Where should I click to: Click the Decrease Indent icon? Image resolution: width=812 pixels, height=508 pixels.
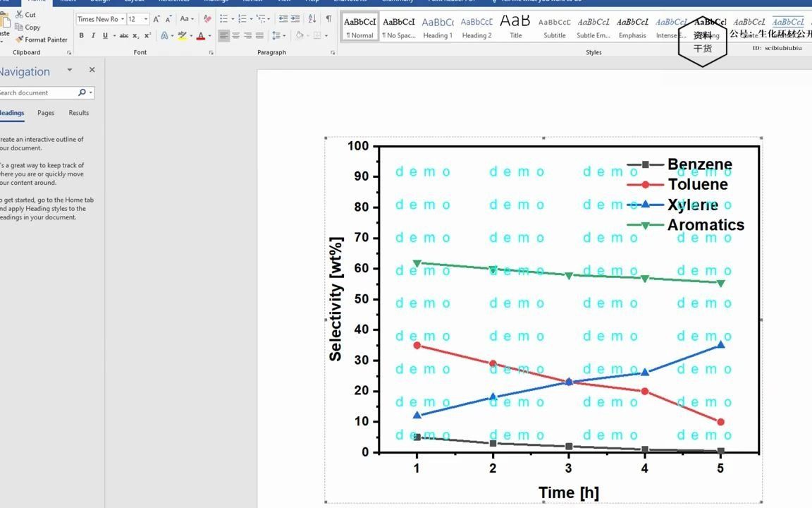(x=283, y=18)
